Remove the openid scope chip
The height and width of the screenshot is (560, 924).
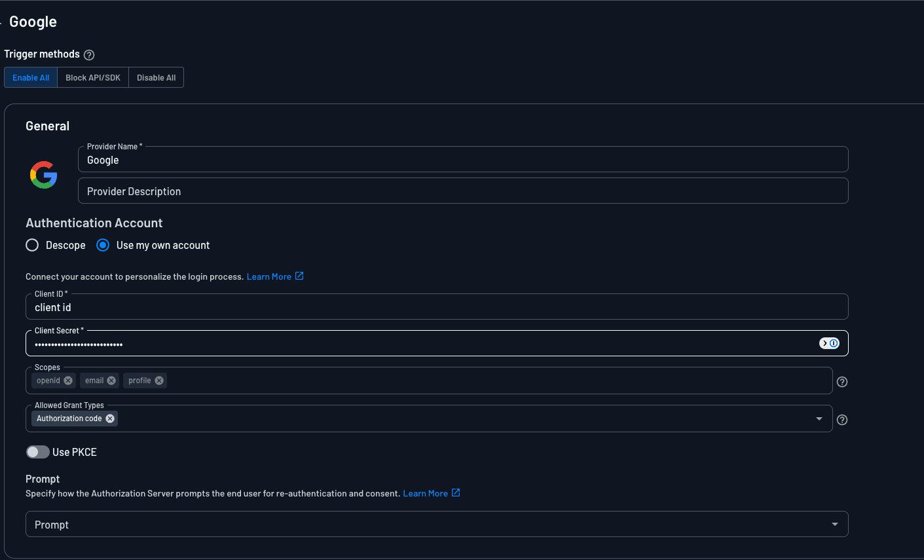pos(68,381)
